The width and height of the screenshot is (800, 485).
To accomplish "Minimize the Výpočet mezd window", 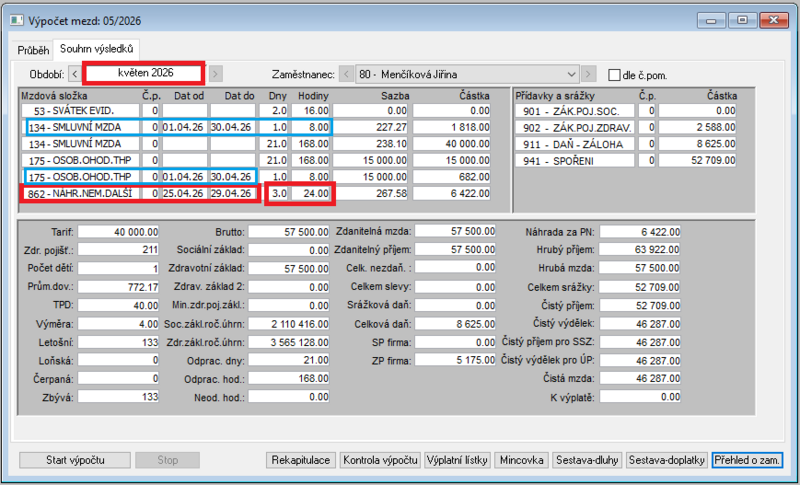I will point(711,20).
